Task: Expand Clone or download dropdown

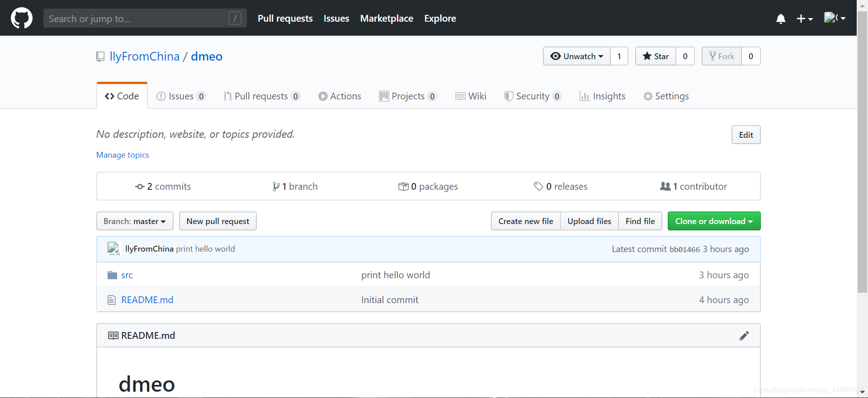Action: tap(714, 221)
